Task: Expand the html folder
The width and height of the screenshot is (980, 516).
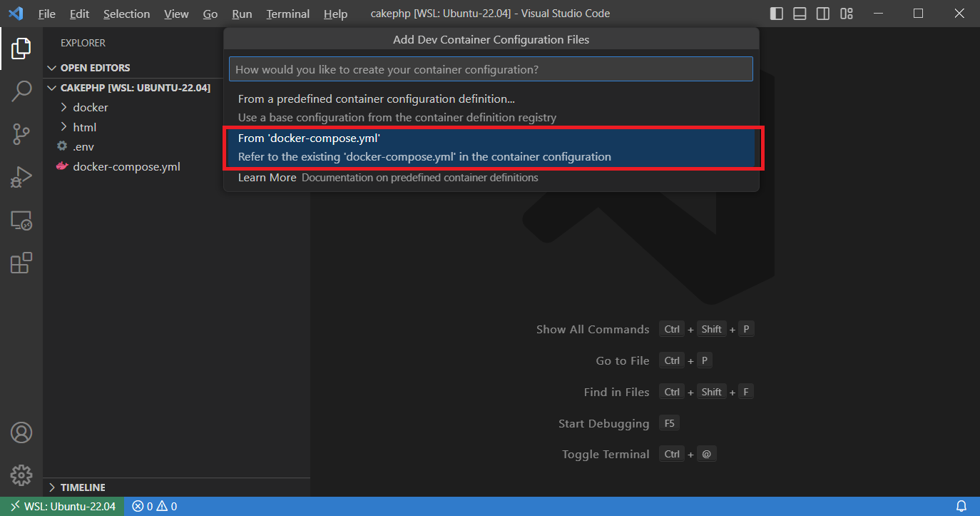Action: [x=84, y=126]
